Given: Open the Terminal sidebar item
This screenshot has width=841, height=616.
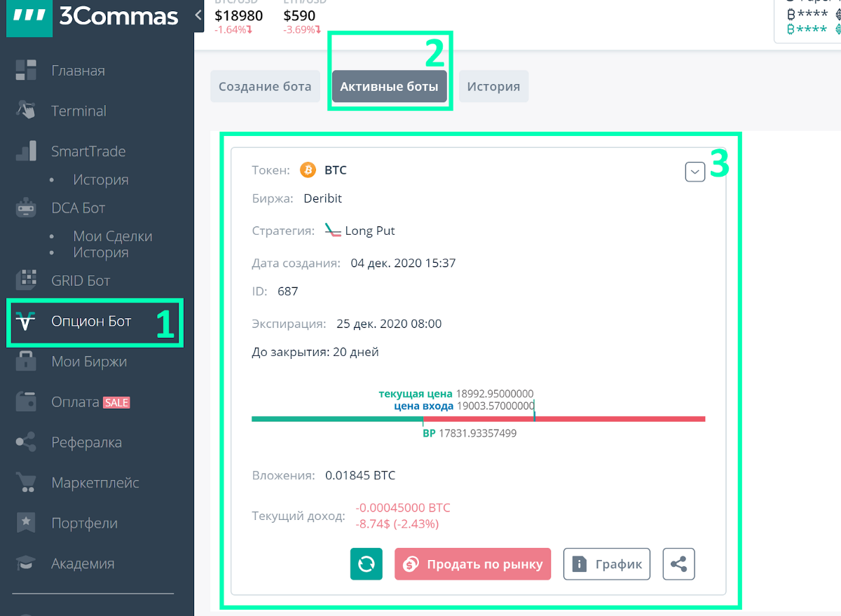Looking at the screenshot, I should (78, 111).
